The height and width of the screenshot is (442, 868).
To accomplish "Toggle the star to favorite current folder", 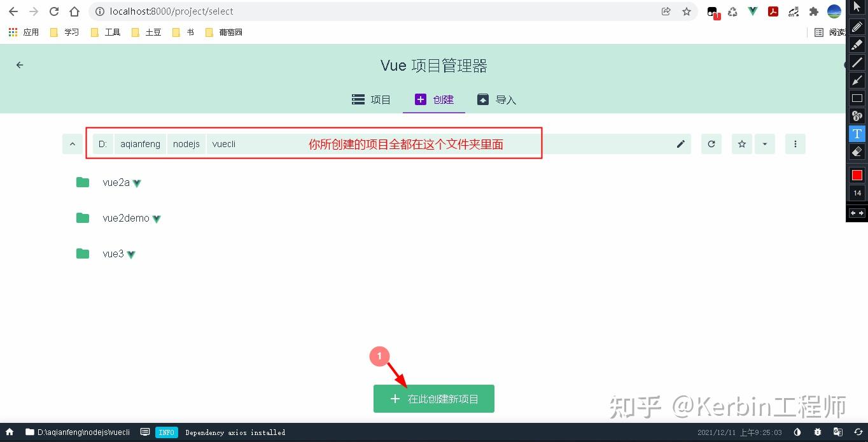I will [x=741, y=144].
